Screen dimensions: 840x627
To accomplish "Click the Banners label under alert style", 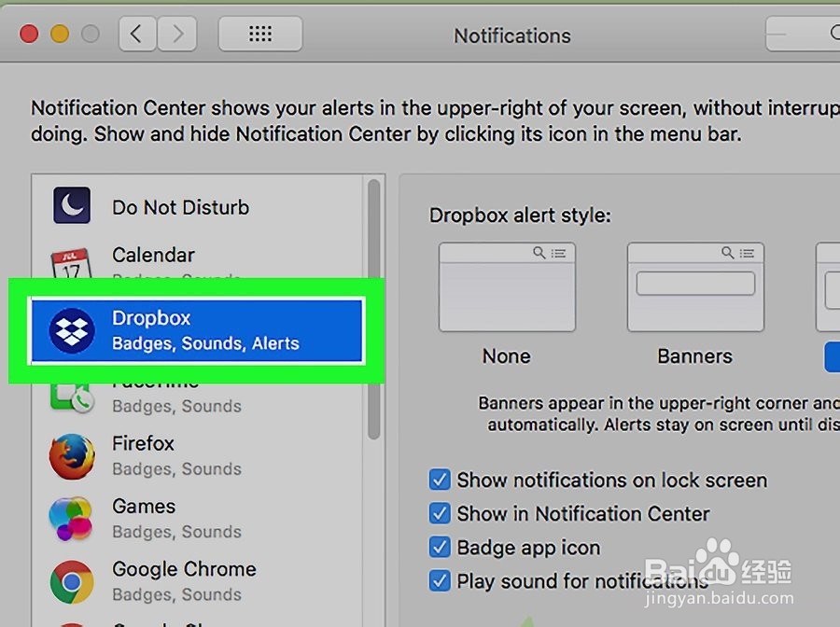I will click(x=694, y=356).
